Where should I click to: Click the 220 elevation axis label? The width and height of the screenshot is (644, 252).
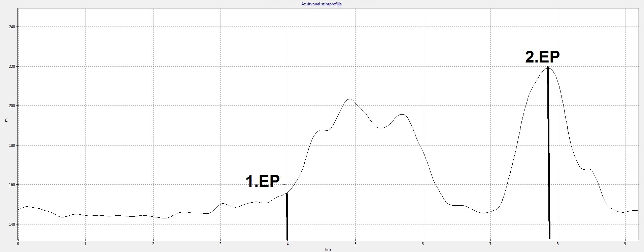pyautogui.click(x=12, y=67)
